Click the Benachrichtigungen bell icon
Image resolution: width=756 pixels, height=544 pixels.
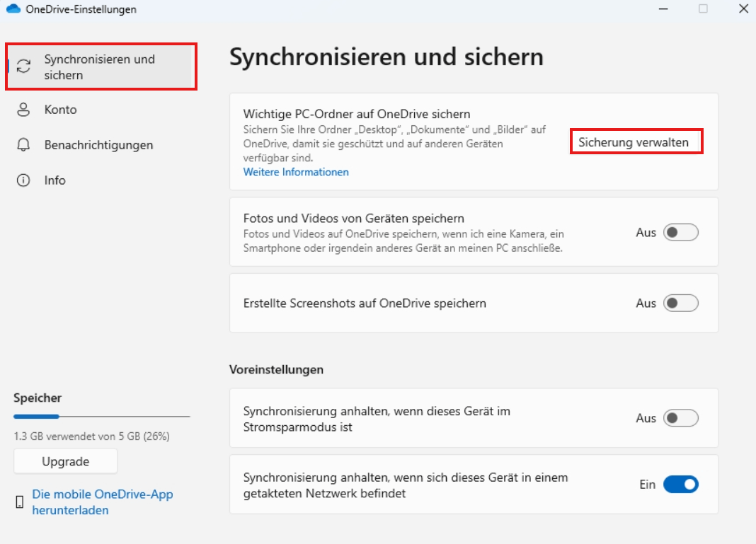(23, 144)
